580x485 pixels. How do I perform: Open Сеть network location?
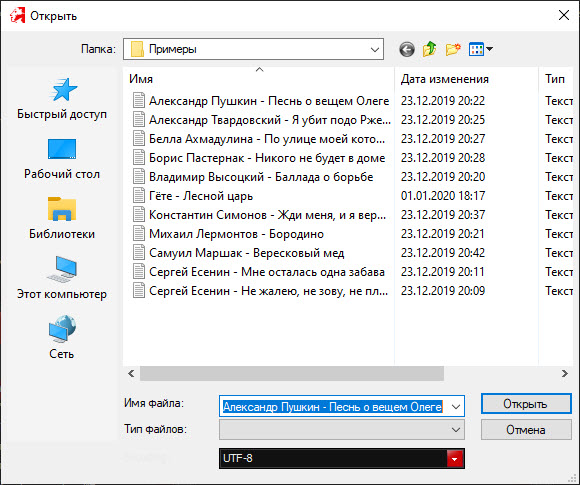click(62, 338)
